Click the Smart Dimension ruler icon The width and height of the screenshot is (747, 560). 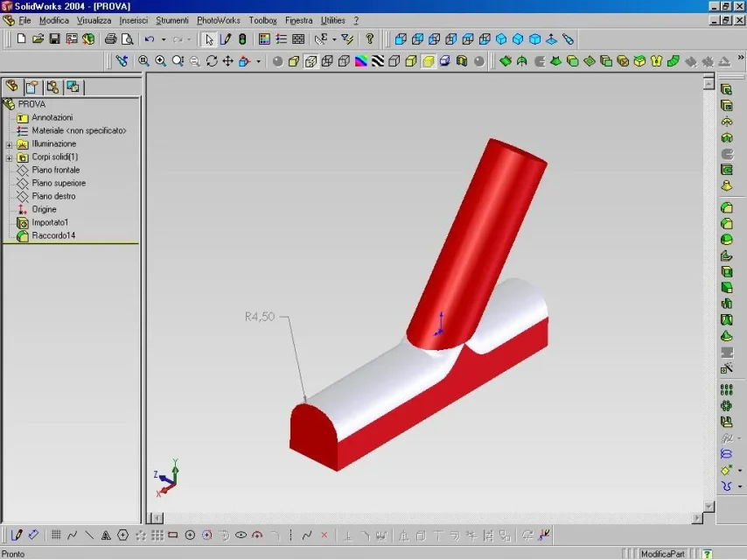[33, 535]
